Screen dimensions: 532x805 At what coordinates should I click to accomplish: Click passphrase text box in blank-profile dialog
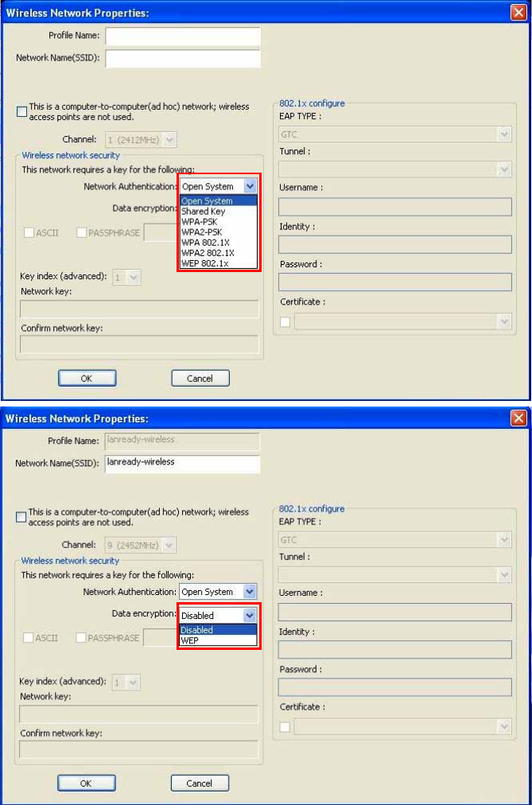pyautogui.click(x=161, y=232)
